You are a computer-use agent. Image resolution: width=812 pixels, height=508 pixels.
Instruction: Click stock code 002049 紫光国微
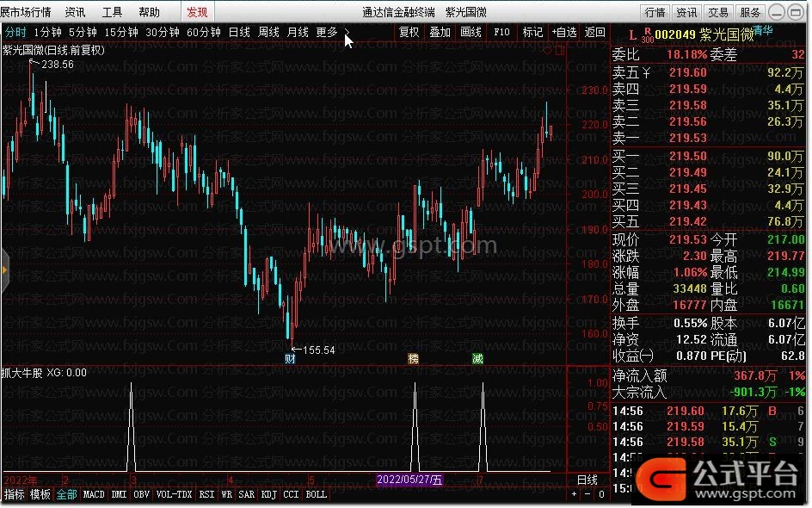704,34
